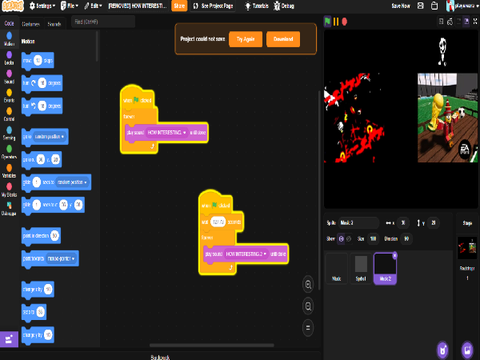Show the sprite using the eye toggle

pos(341,239)
